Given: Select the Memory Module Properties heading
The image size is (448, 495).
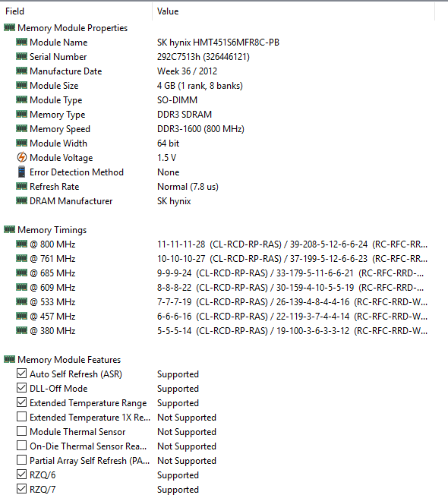Looking at the screenshot, I should point(73,28).
